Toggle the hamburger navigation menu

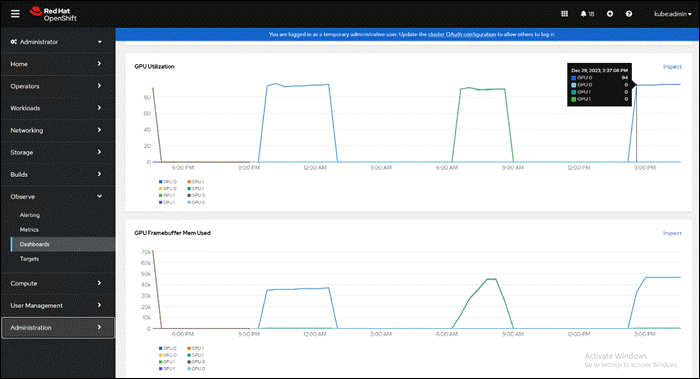pos(15,14)
